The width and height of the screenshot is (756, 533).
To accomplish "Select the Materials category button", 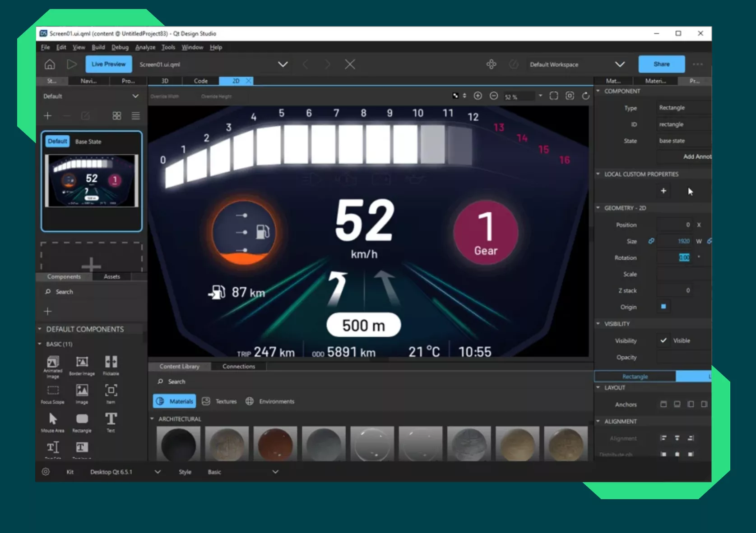I will [x=175, y=401].
